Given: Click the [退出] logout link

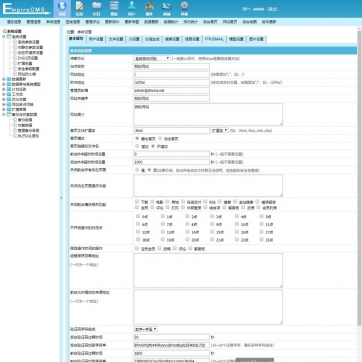Looking at the screenshot, I should click(x=273, y=9).
